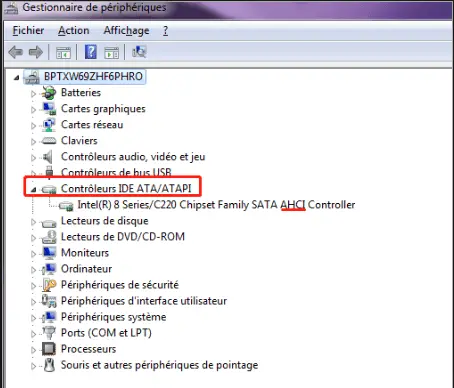The width and height of the screenshot is (454, 388).
Task: Select the Contrôleurs IDE ATA/ATAPI label
Action: point(126,189)
